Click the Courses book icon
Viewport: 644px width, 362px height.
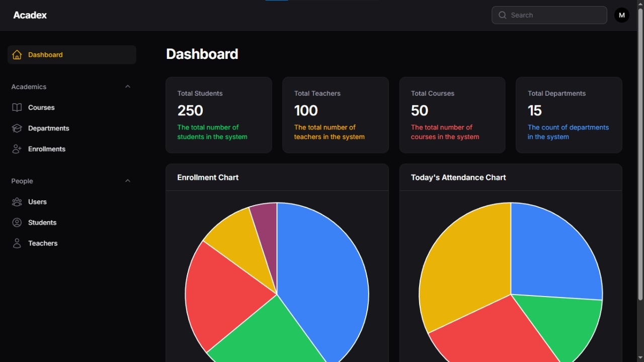coord(17,108)
